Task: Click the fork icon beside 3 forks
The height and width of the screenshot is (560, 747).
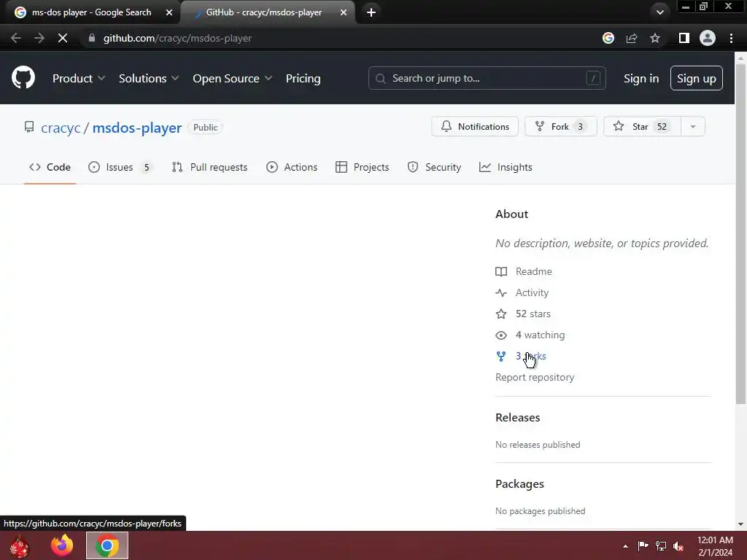Action: pos(501,356)
